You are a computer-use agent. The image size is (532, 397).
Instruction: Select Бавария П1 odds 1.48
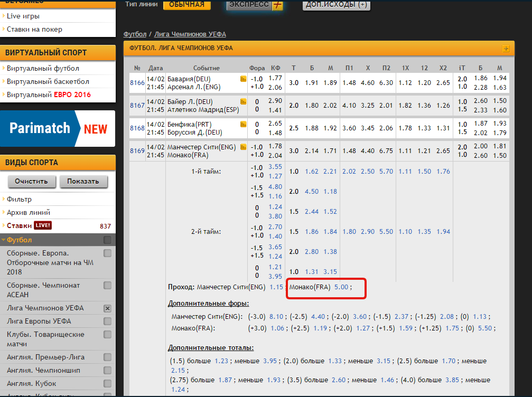click(x=349, y=83)
